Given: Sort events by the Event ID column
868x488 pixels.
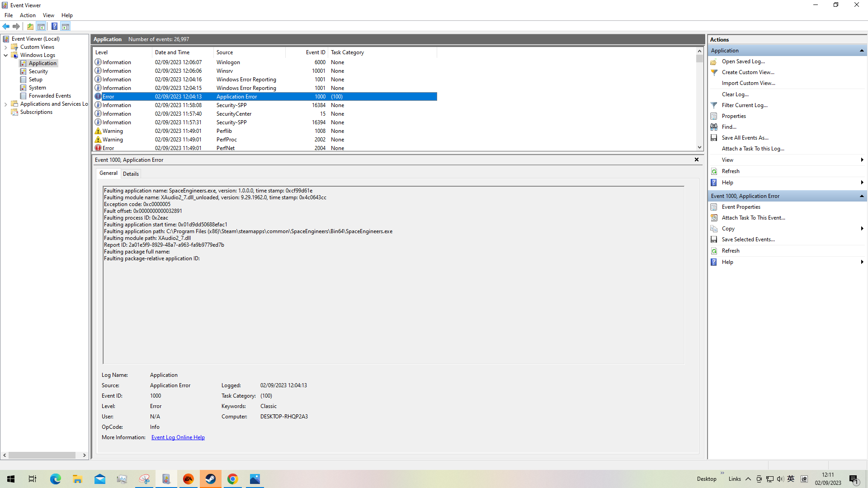Looking at the screenshot, I should click(x=307, y=52).
